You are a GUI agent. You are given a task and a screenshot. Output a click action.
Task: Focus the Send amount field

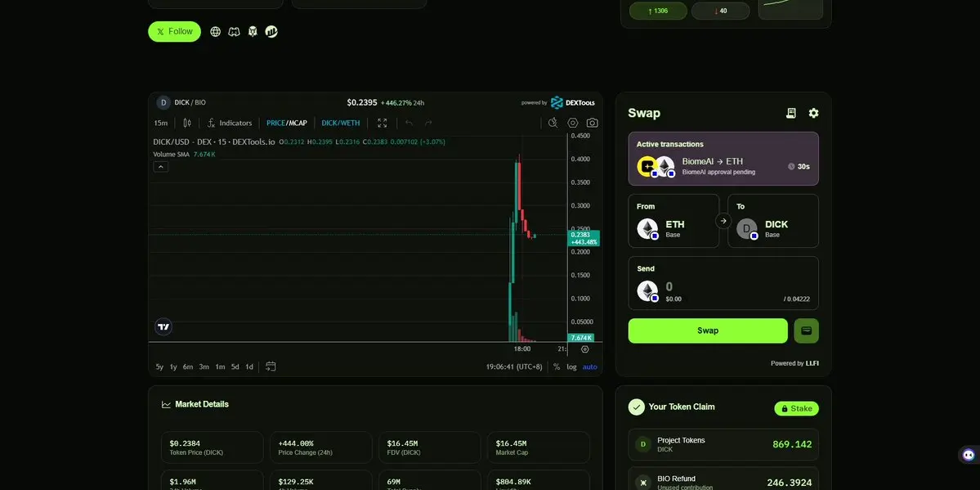click(x=723, y=283)
